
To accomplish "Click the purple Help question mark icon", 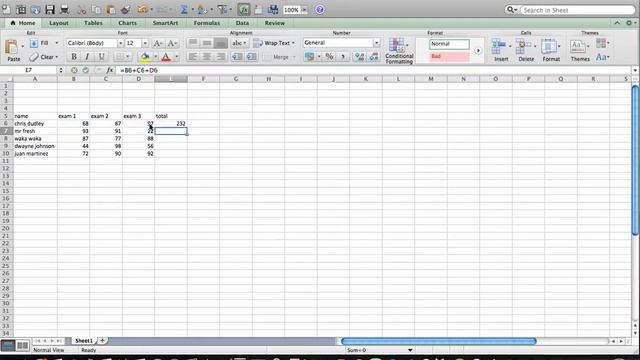I will click(320, 9).
